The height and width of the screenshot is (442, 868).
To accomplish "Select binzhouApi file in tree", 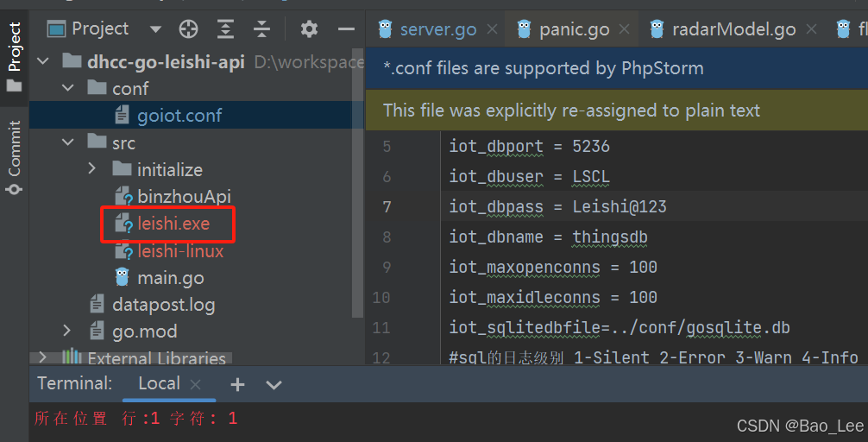I will tap(184, 197).
